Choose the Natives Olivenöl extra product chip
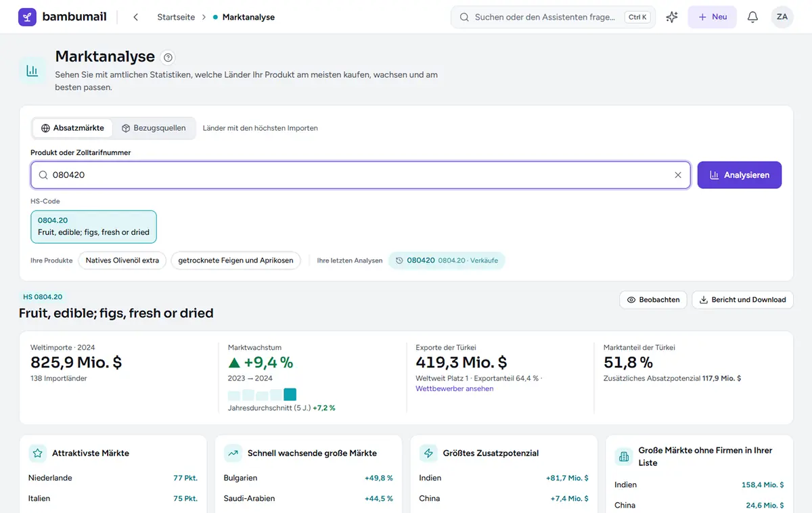 pos(122,261)
